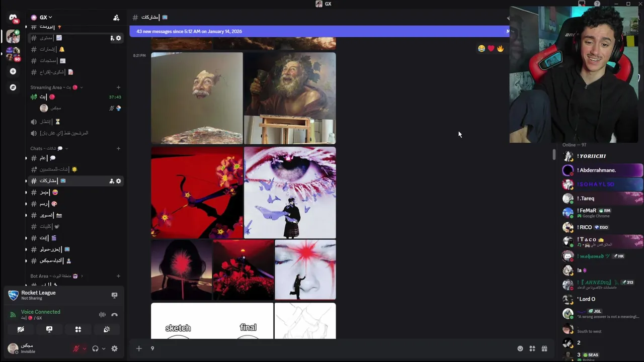644x362 pixels.
Task: Open emoji picker in message bar
Action: pyautogui.click(x=520, y=348)
